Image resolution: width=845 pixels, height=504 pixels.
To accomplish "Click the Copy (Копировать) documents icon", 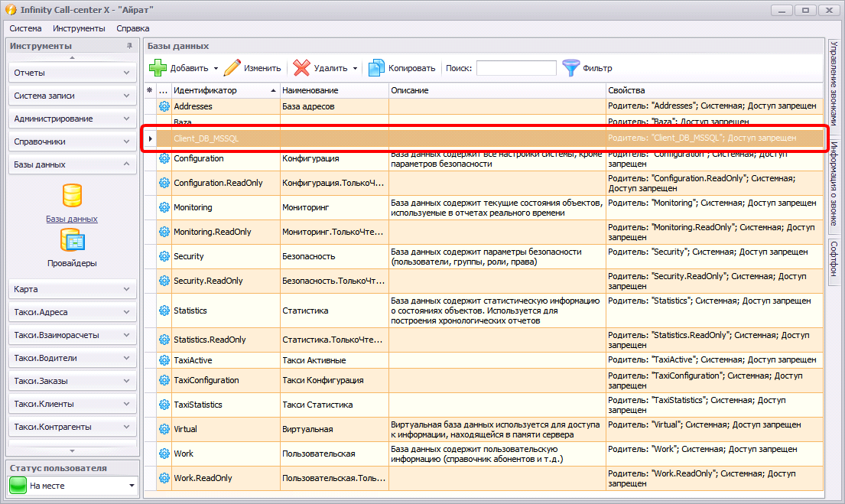I will coord(376,68).
